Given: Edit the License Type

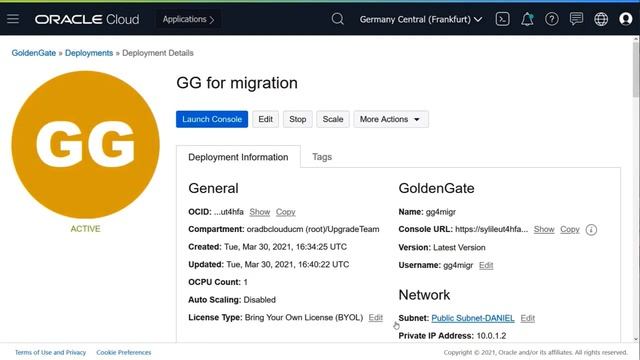Looking at the screenshot, I should pos(376,317).
